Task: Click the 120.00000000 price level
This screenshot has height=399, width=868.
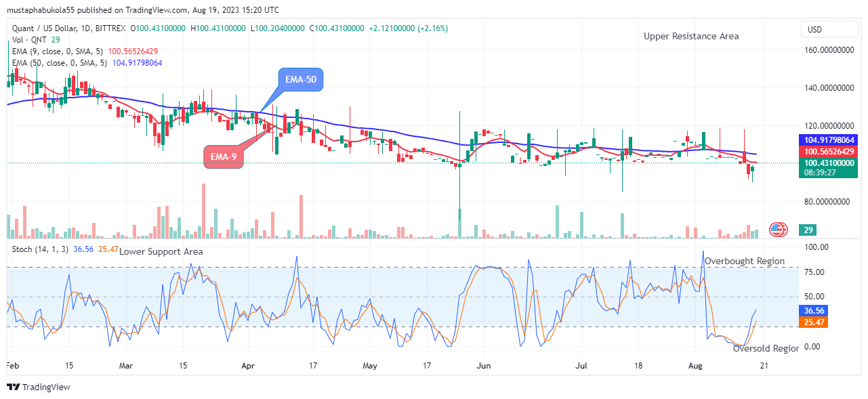Action: pyautogui.click(x=828, y=125)
